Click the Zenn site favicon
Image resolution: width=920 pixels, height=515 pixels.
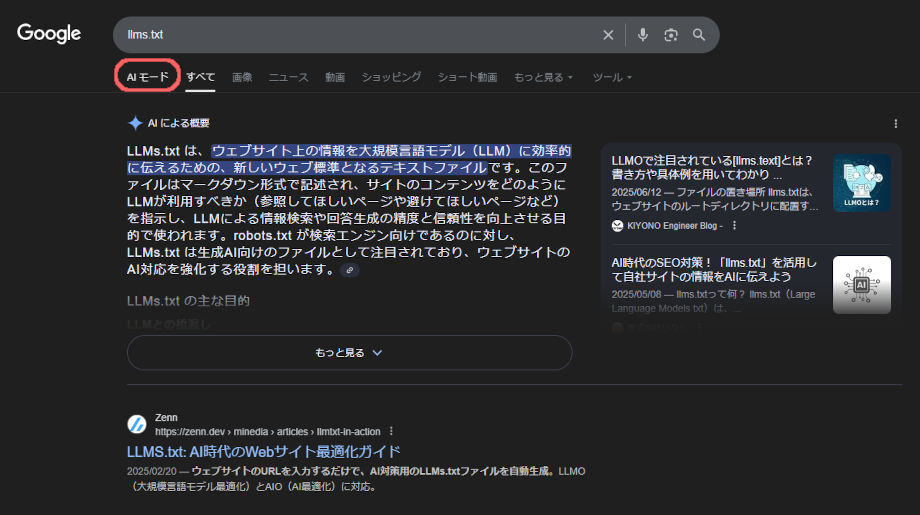click(x=137, y=424)
